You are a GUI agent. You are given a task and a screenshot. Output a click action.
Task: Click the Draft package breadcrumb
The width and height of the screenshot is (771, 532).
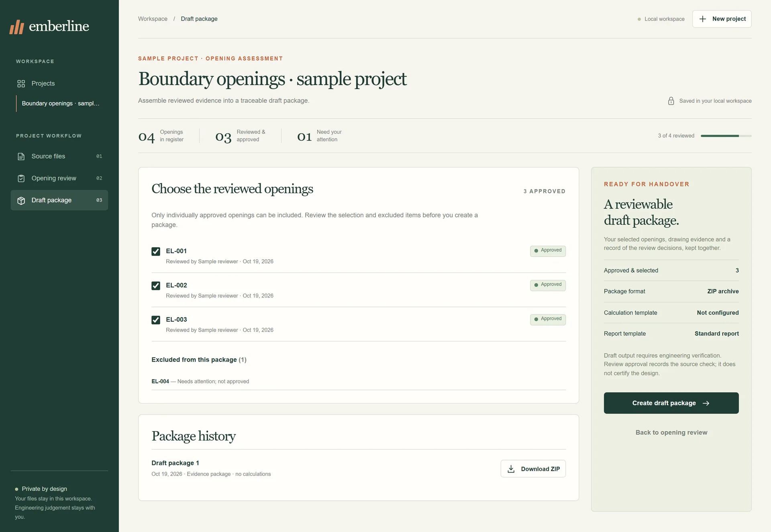point(199,19)
